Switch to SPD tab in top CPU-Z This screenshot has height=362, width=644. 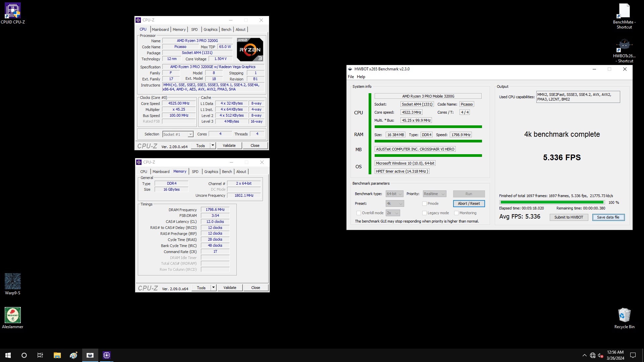(195, 29)
